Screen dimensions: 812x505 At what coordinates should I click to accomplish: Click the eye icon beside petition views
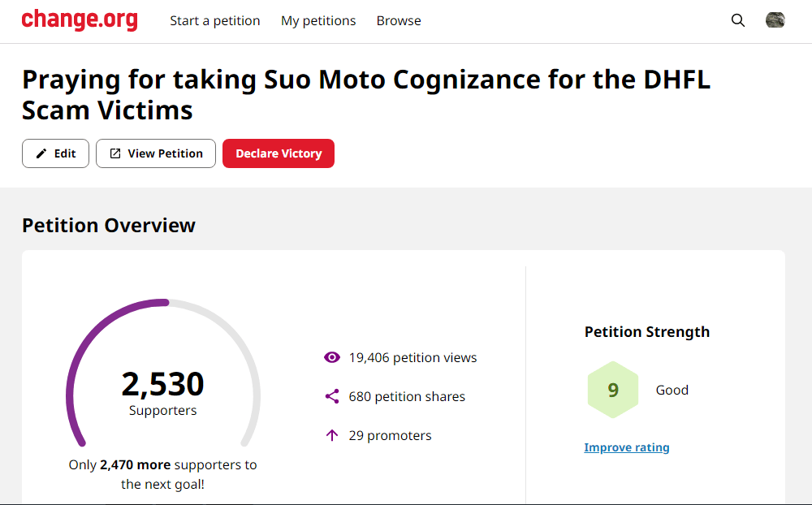coord(331,357)
